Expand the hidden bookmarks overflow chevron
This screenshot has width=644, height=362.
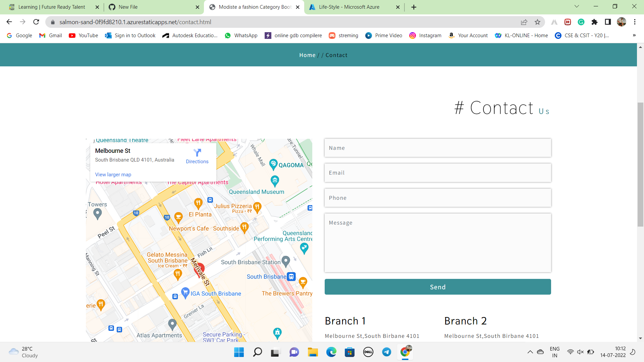[x=634, y=35]
